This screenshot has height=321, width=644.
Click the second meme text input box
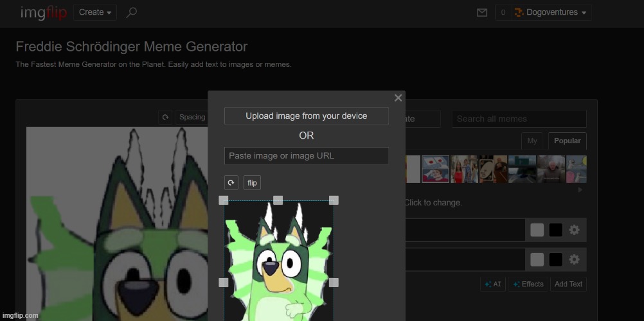pyautogui.click(x=465, y=259)
